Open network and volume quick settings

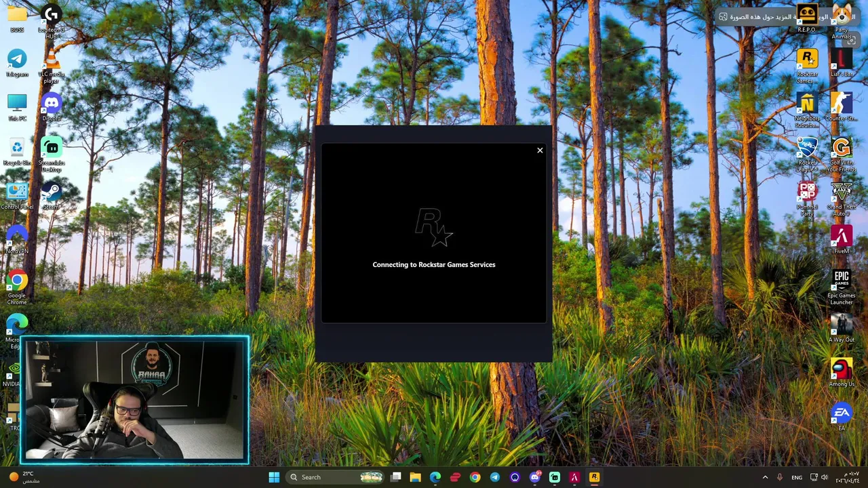pos(820,477)
